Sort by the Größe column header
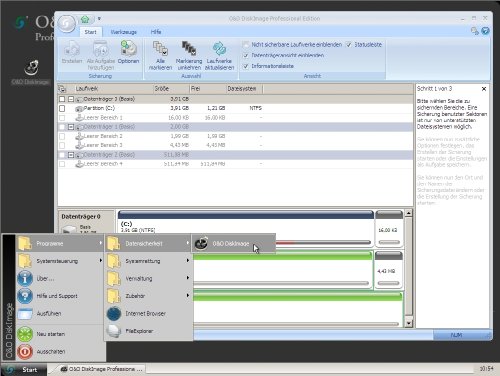The image size is (500, 376). pyautogui.click(x=171, y=89)
